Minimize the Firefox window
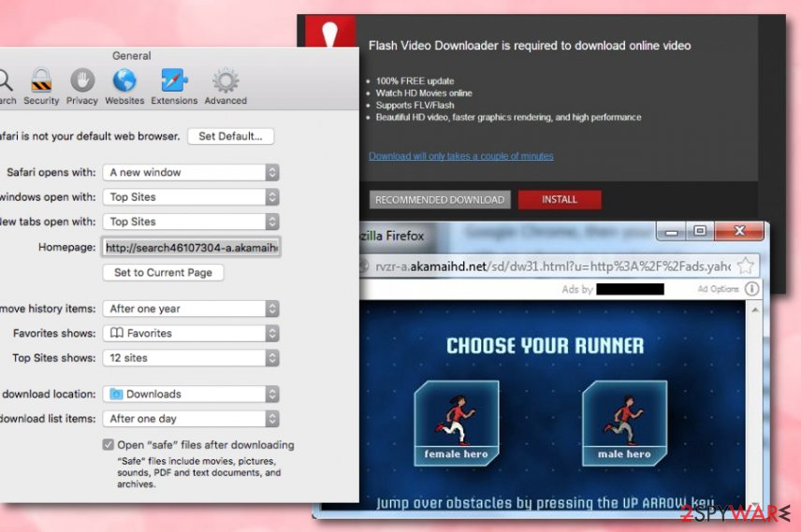This screenshot has width=801, height=532. pyautogui.click(x=671, y=232)
